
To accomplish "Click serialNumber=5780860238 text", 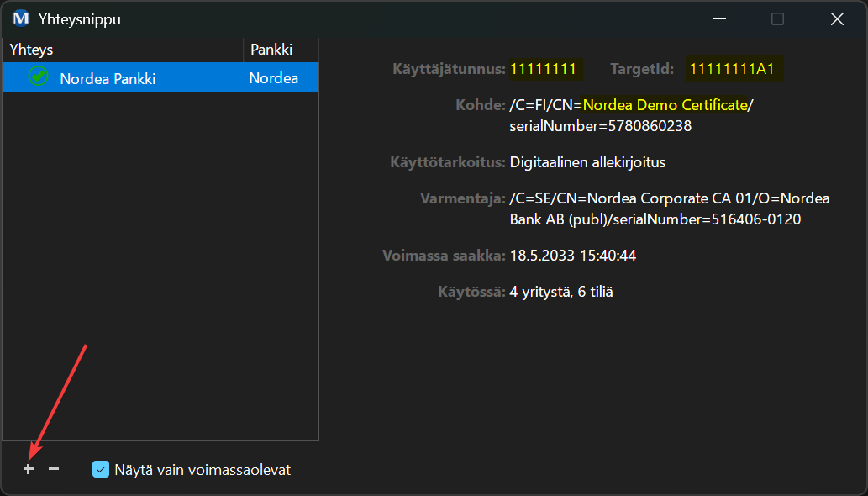I will pos(601,126).
